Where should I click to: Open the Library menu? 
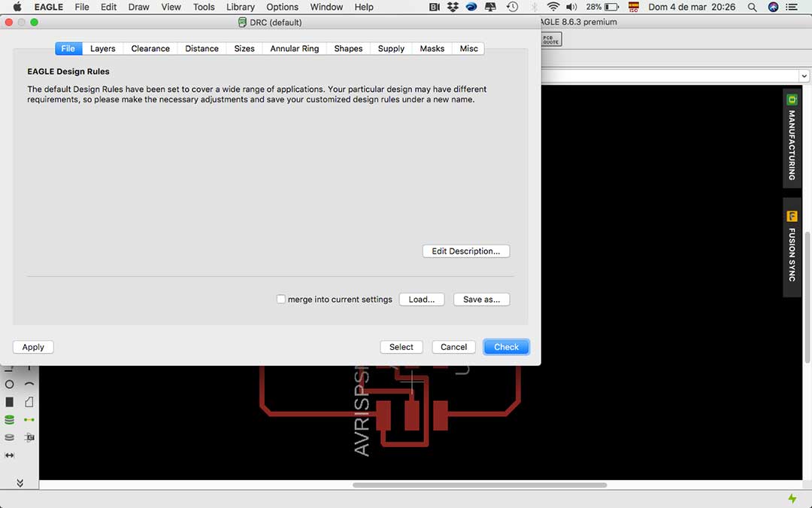coord(241,7)
